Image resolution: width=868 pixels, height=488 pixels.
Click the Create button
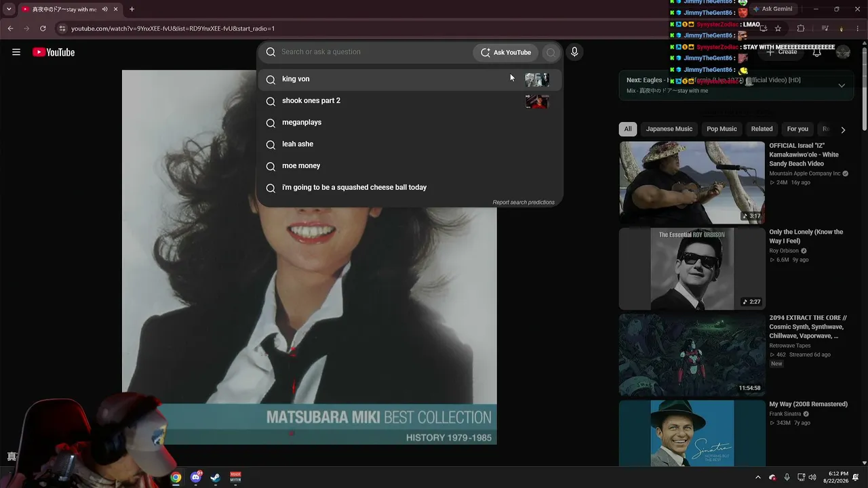coord(782,52)
